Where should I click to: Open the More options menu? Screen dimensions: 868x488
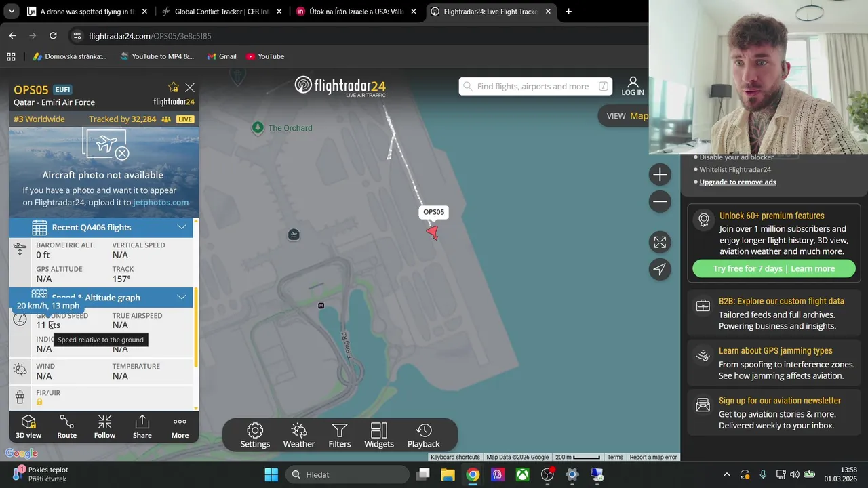180,427
